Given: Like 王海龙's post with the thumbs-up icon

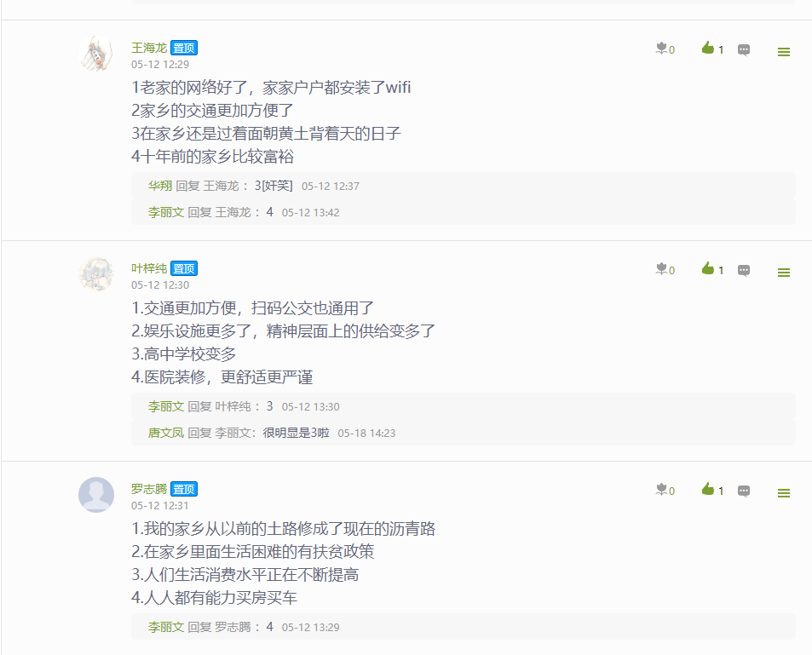Looking at the screenshot, I should click(x=708, y=49).
